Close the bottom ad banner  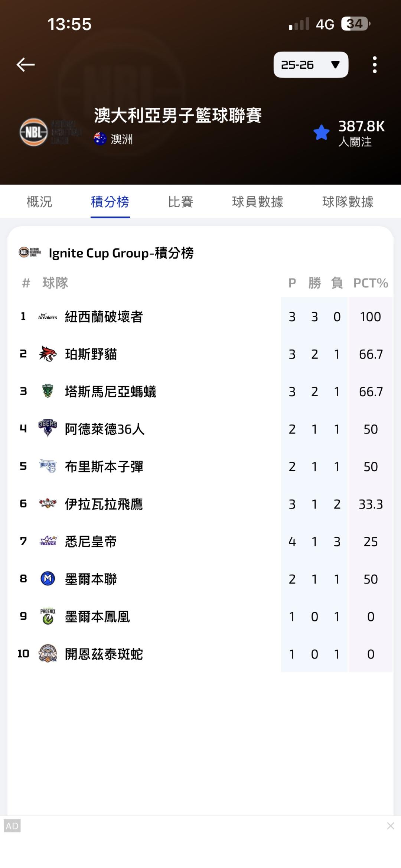pyautogui.click(x=390, y=826)
